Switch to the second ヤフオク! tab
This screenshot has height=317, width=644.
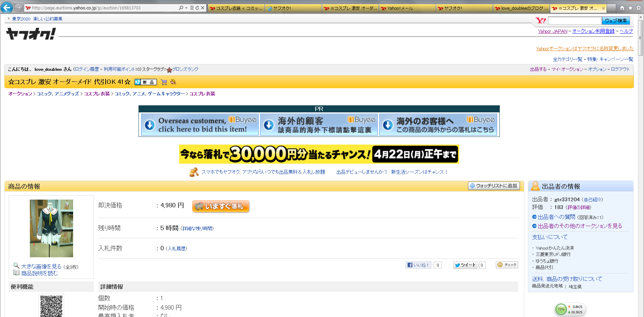(x=464, y=8)
